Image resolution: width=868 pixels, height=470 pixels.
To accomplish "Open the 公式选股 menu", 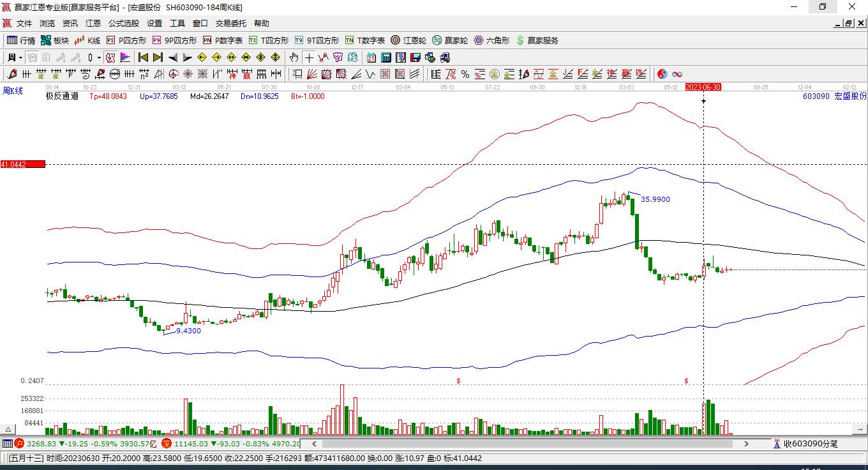I will tap(124, 24).
